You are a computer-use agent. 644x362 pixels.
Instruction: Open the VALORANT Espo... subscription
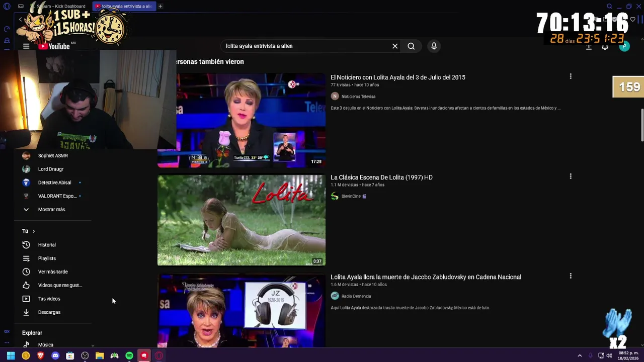57,196
